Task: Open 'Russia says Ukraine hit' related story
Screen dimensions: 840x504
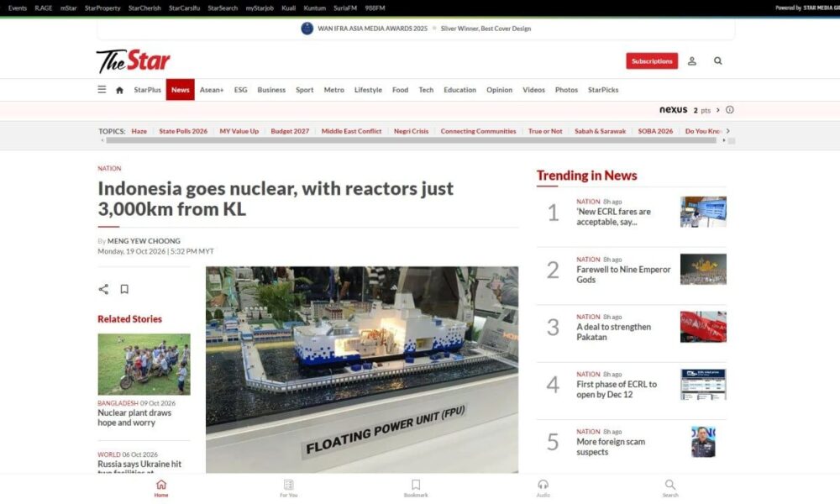Action: point(139,466)
